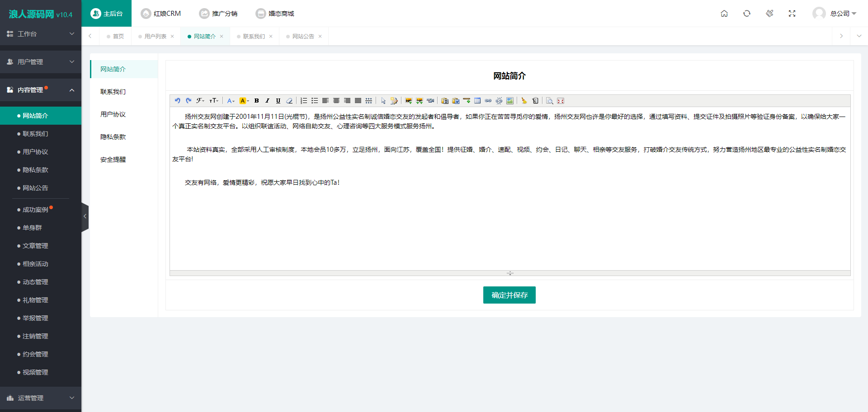Insert a numbered list in the editor
This screenshot has height=412, width=868.
[304, 101]
